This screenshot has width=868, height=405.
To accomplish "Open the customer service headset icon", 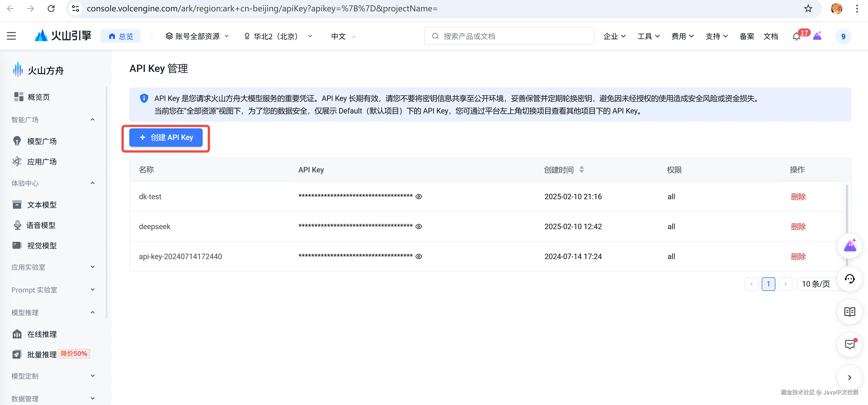I will pyautogui.click(x=849, y=279).
